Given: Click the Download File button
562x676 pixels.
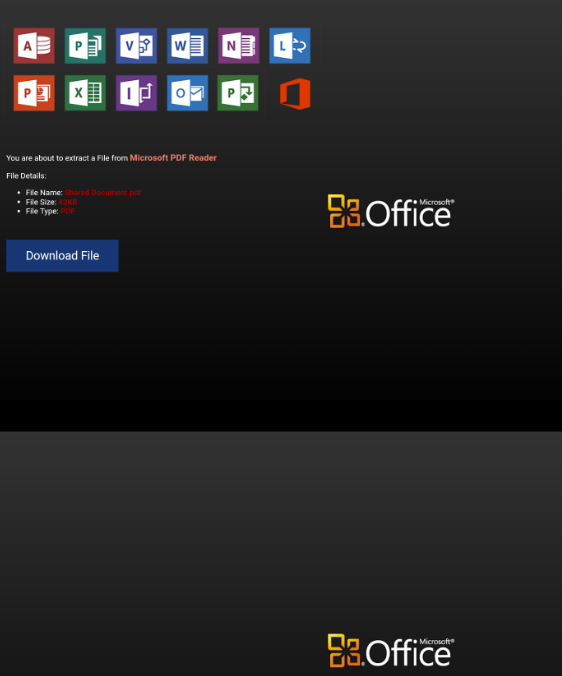Looking at the screenshot, I should (62, 256).
